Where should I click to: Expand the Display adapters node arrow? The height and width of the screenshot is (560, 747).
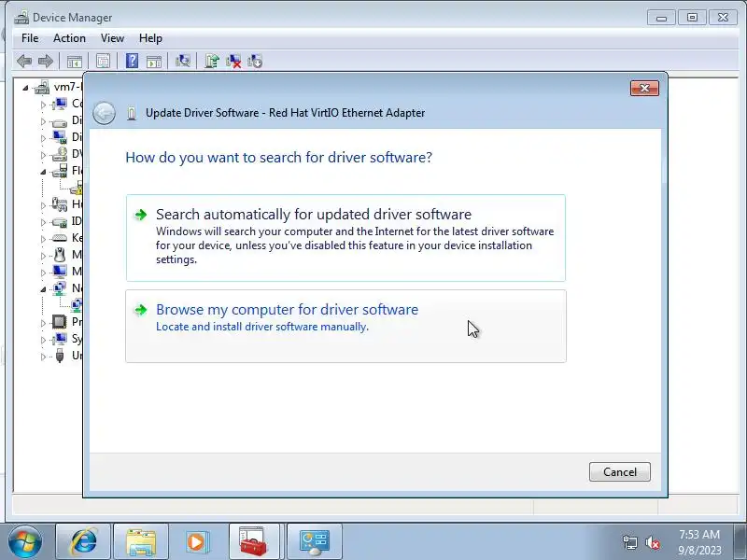43,138
